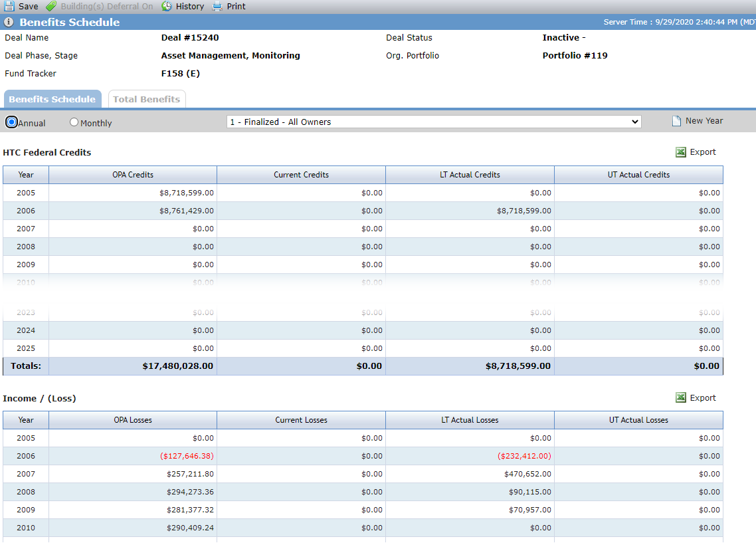
Task: Click the UT Actual Credits column header
Action: point(639,175)
